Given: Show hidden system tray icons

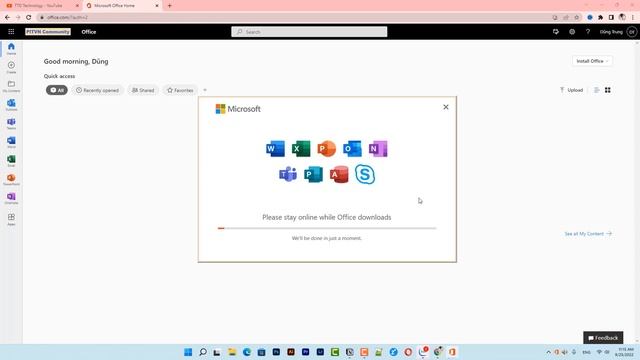Looking at the screenshot, I should point(548,352).
